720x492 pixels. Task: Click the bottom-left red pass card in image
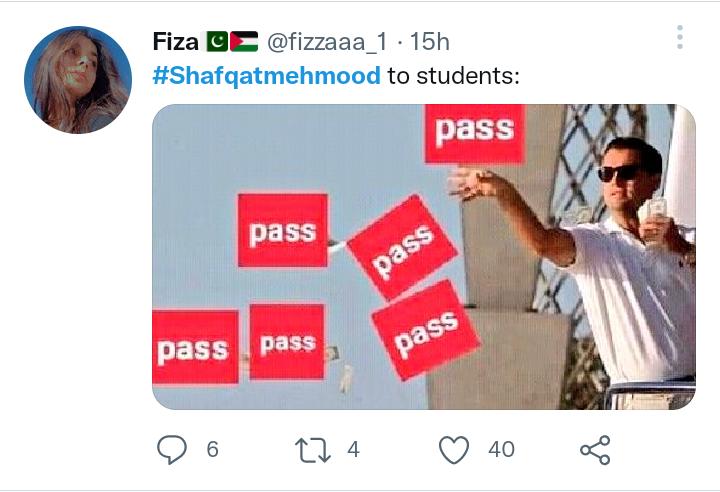(x=196, y=347)
